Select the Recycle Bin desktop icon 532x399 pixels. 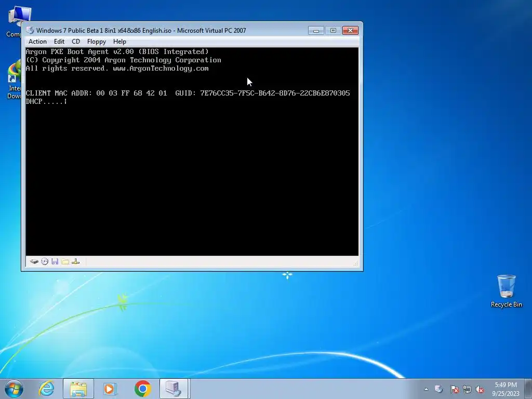pos(506,291)
